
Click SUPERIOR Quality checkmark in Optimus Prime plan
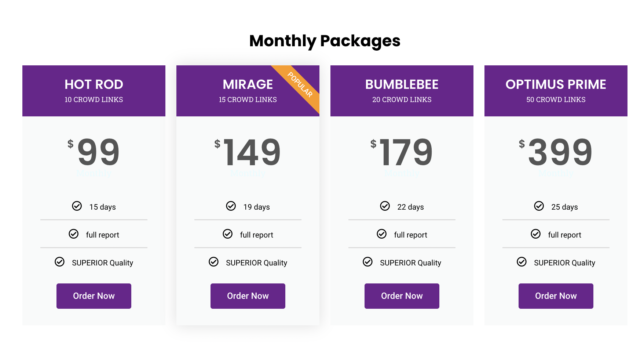coord(522,262)
